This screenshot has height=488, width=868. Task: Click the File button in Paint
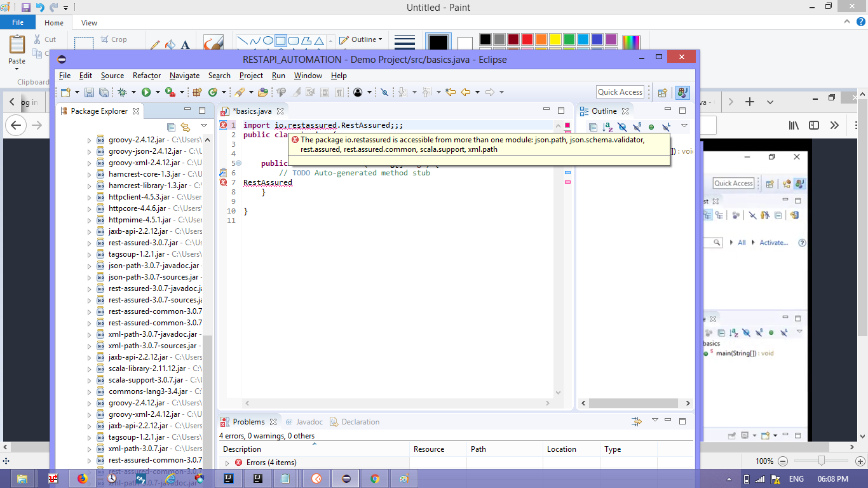18,22
